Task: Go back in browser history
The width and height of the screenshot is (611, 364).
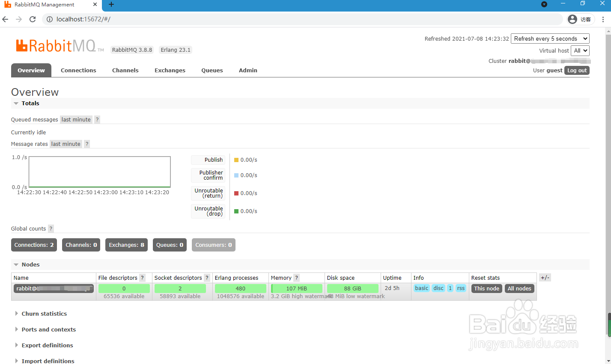Action: coord(6,19)
